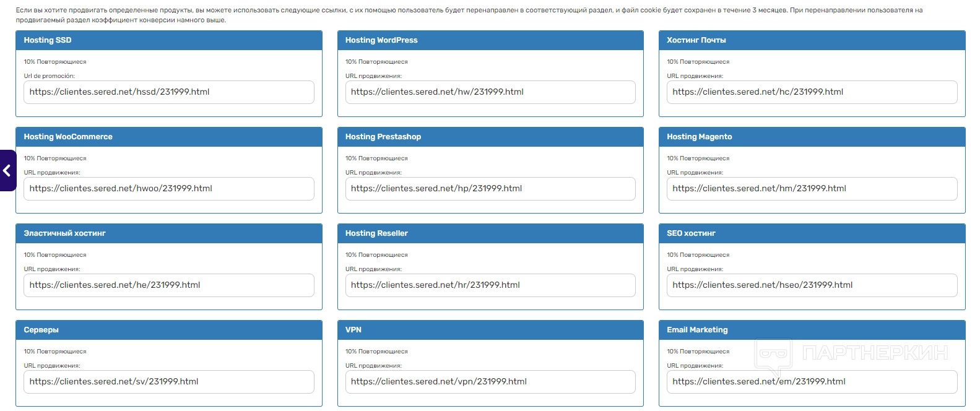Select the Эластичный хостинг promo URL field

click(169, 285)
